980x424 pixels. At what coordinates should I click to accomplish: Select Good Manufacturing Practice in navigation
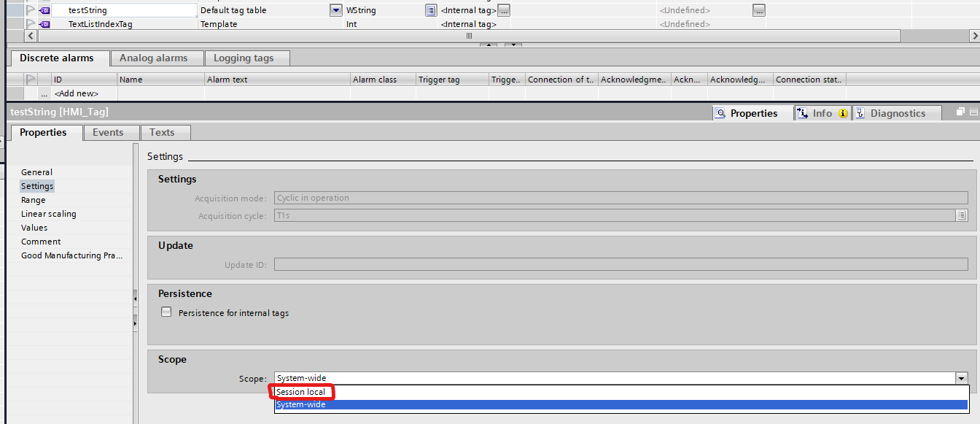[72, 255]
